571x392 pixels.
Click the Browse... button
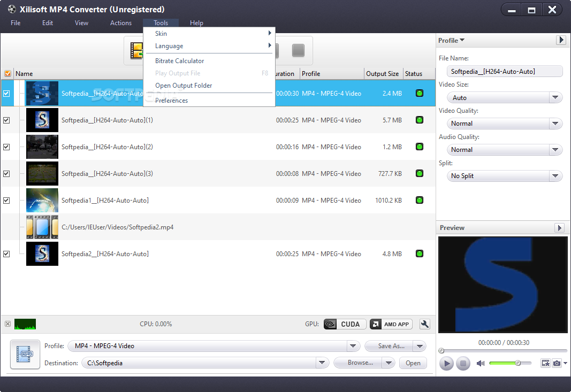(x=358, y=363)
